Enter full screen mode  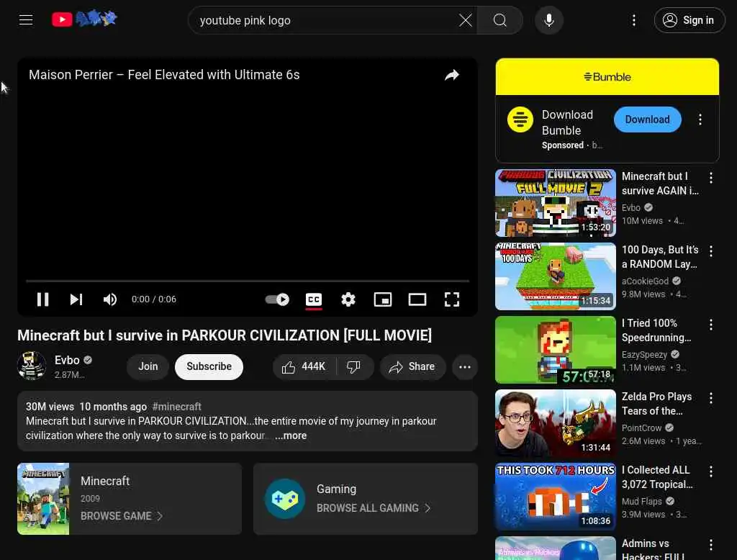pos(452,299)
